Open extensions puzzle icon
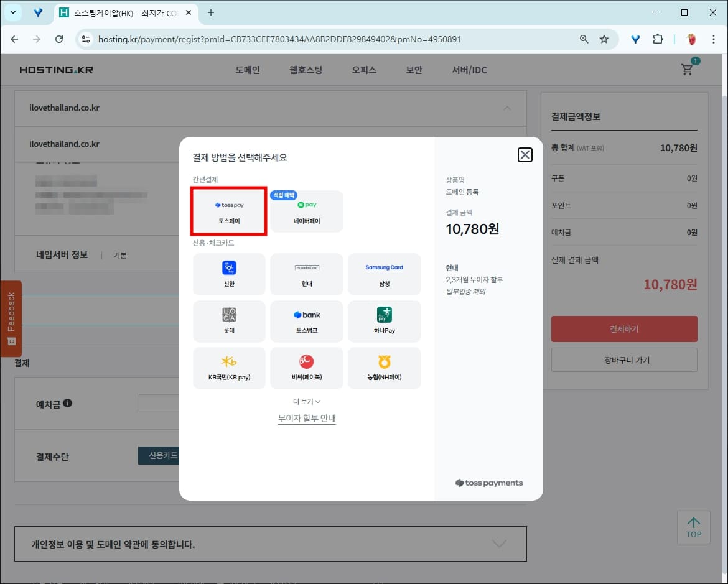728x584 pixels. pos(658,39)
